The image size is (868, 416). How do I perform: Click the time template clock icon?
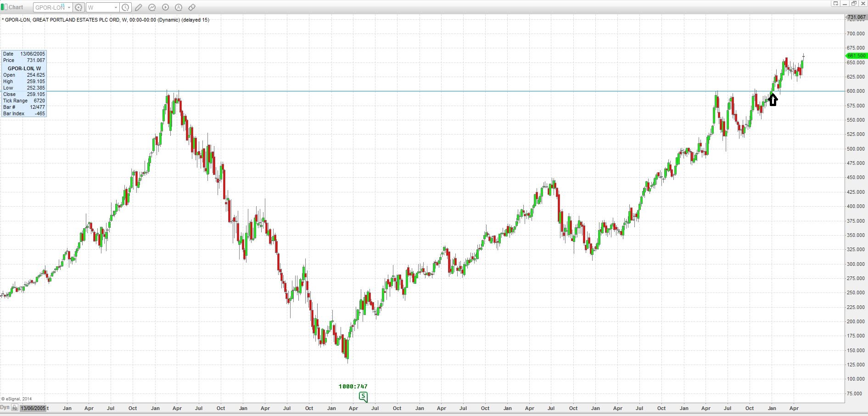[125, 7]
